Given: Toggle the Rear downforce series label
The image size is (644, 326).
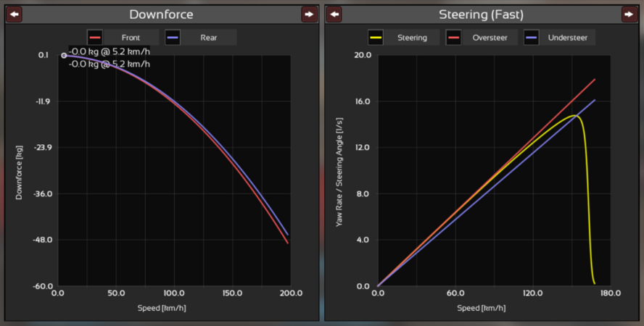Looking at the screenshot, I should [x=208, y=38].
